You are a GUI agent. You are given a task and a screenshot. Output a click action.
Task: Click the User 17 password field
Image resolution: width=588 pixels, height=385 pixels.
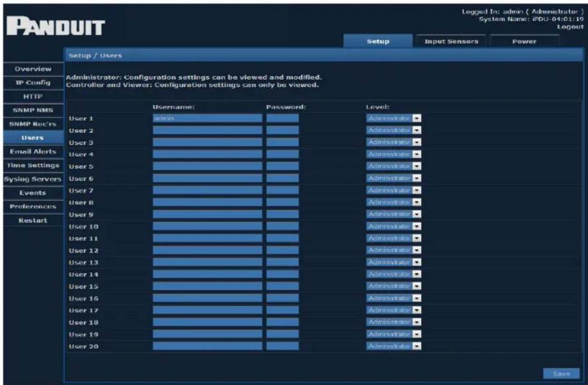pos(283,310)
